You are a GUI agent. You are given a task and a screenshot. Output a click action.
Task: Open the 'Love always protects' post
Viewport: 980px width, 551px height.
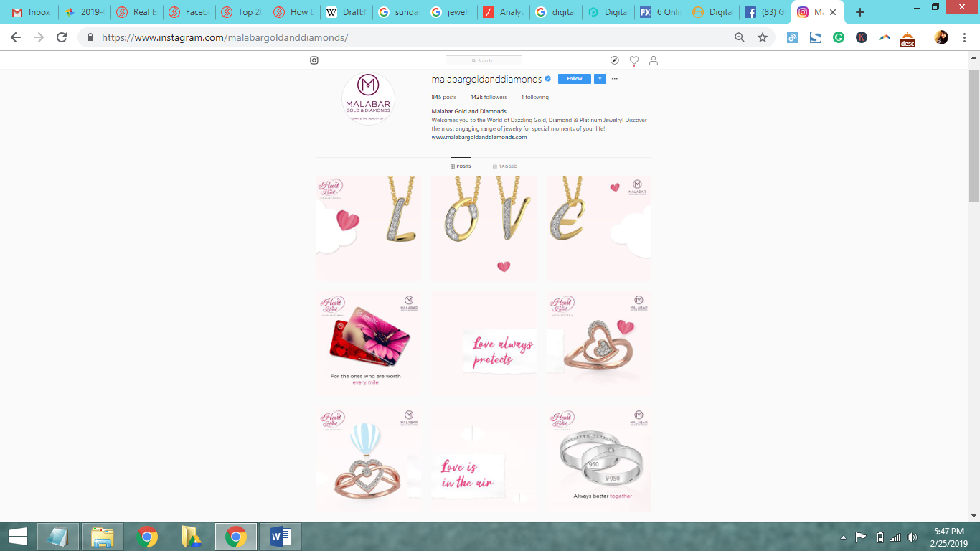click(484, 342)
